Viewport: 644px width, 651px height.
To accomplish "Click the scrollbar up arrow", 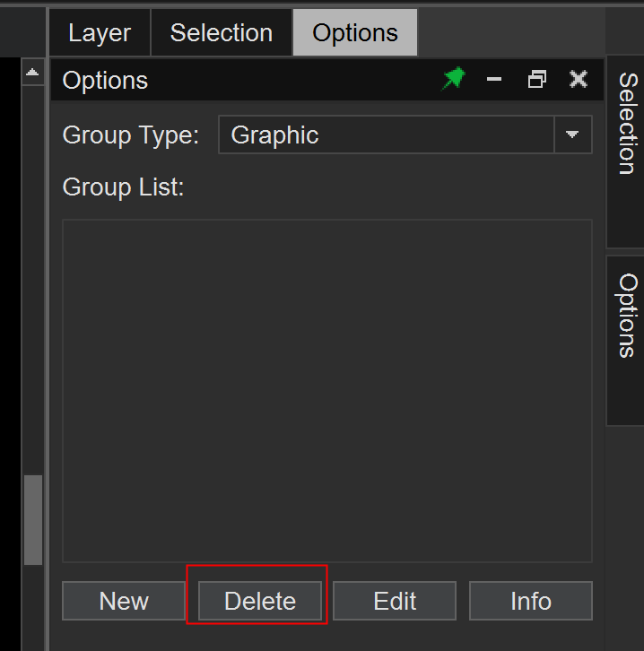I will point(33,73).
